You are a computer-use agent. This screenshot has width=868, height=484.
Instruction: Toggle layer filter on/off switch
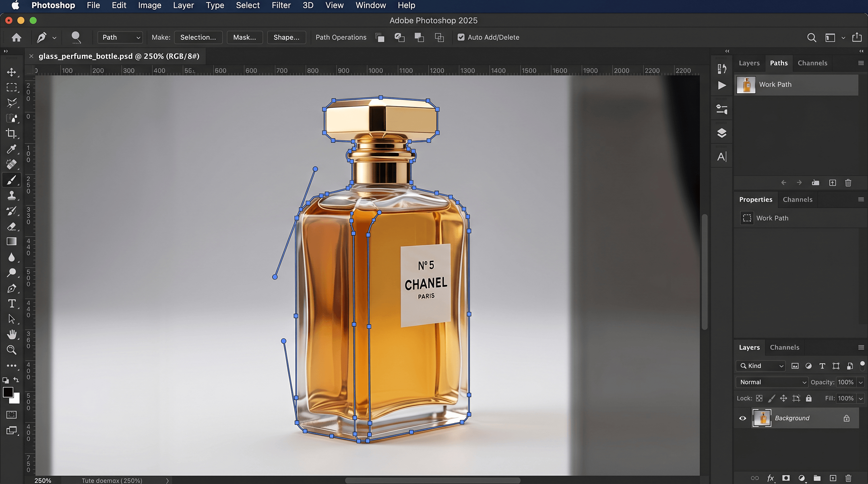point(862,365)
